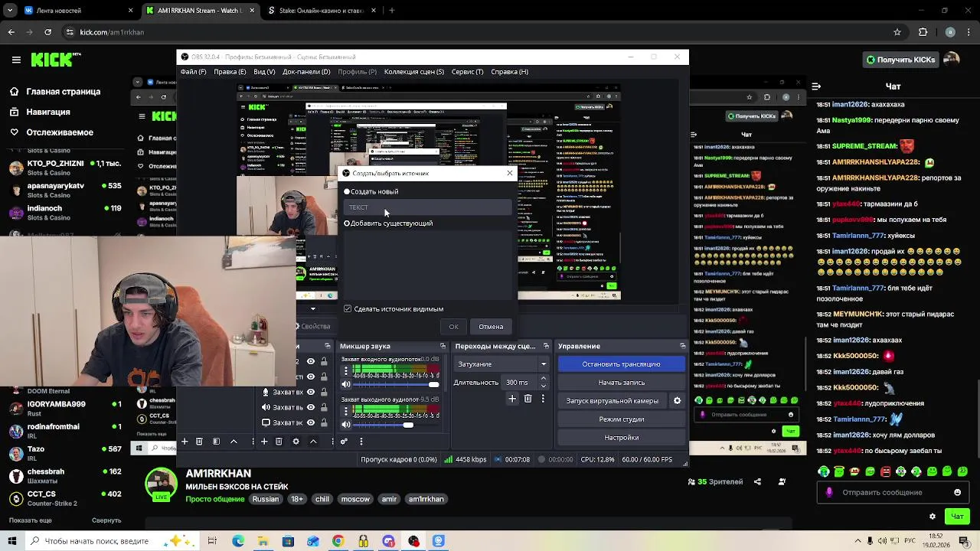Open virtual camera settings gear in OBS
The width and height of the screenshot is (980, 551).
677,400
